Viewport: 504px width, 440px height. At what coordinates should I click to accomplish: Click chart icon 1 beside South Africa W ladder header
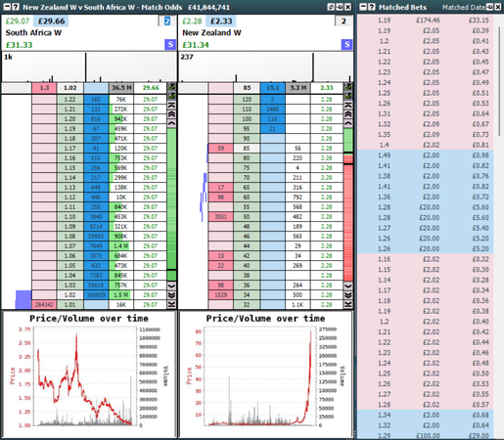(171, 87)
